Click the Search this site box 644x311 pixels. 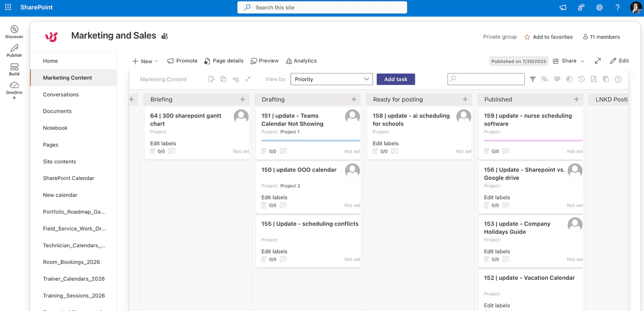(x=322, y=7)
